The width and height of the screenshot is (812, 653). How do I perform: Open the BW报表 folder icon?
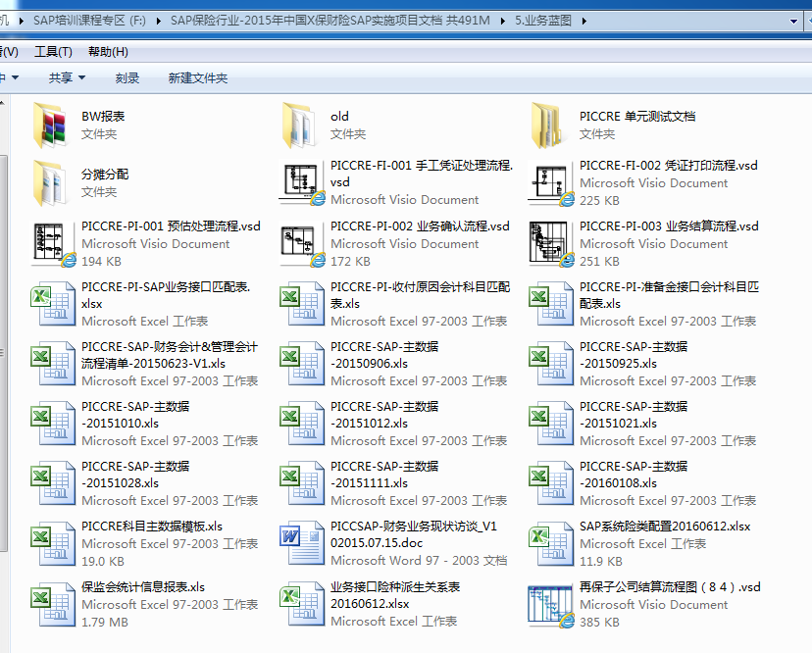(x=50, y=126)
